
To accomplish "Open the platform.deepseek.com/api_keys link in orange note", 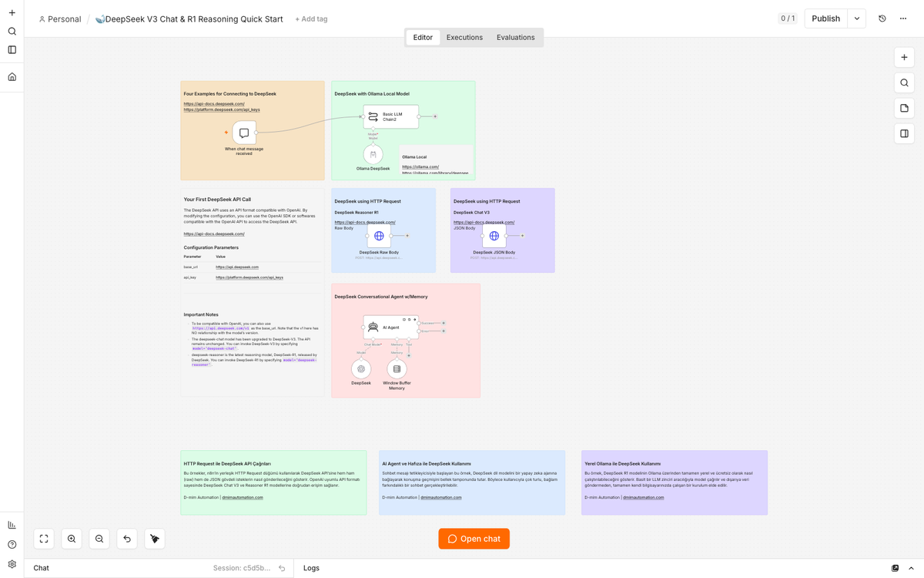I will (x=222, y=109).
